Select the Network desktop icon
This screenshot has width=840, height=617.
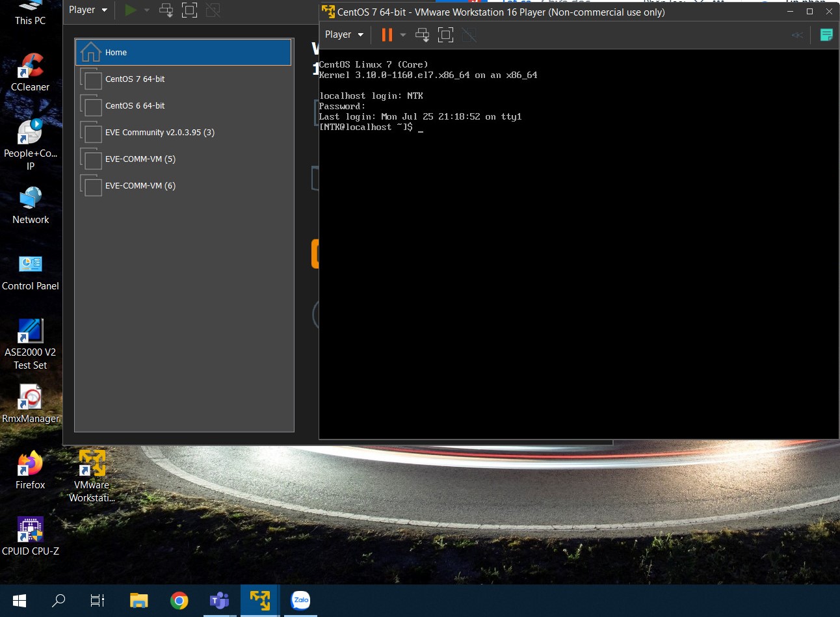click(x=31, y=205)
